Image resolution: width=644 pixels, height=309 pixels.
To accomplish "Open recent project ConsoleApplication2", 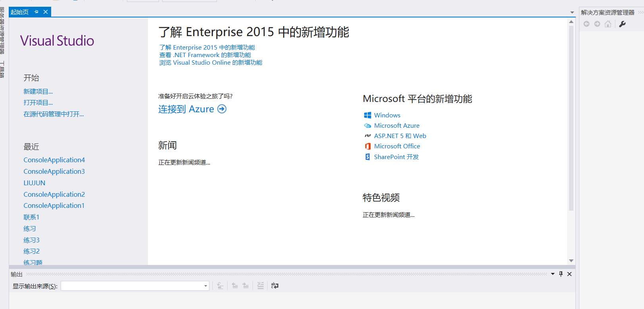I will (54, 194).
